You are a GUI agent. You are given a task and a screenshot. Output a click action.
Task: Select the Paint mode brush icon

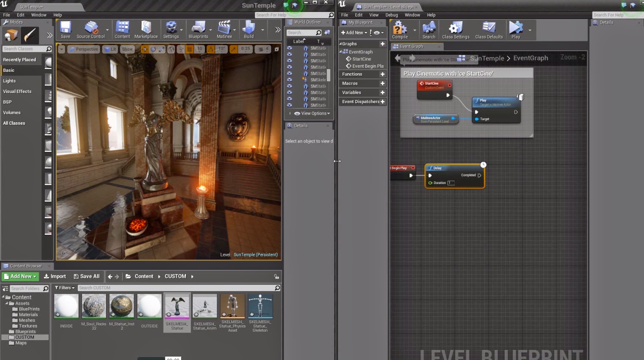tap(30, 36)
